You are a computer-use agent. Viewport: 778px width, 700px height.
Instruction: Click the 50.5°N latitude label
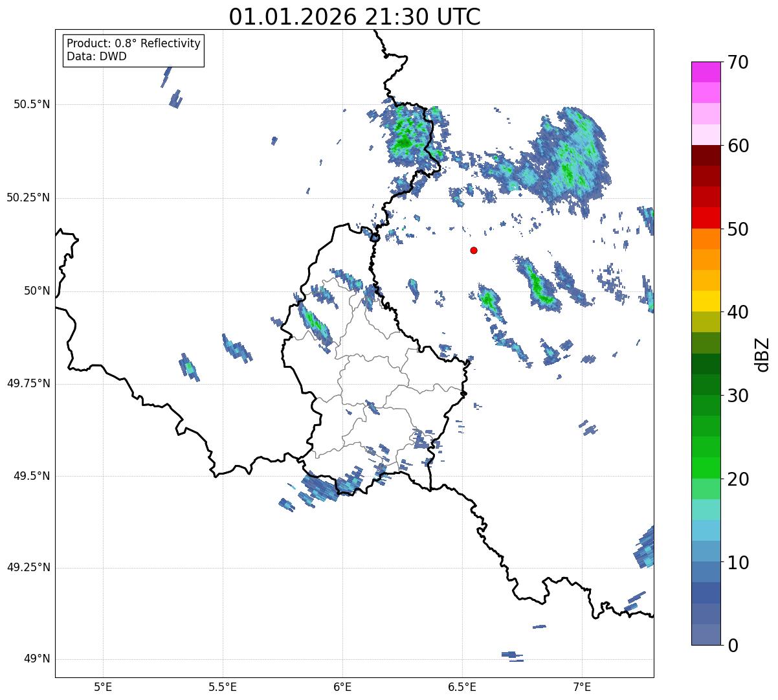pos(32,104)
